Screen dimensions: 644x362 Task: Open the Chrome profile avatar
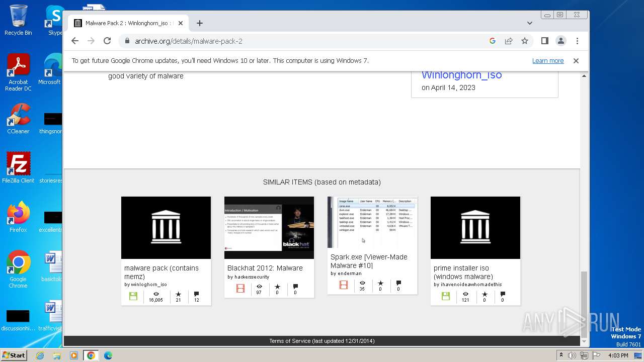[560, 41]
